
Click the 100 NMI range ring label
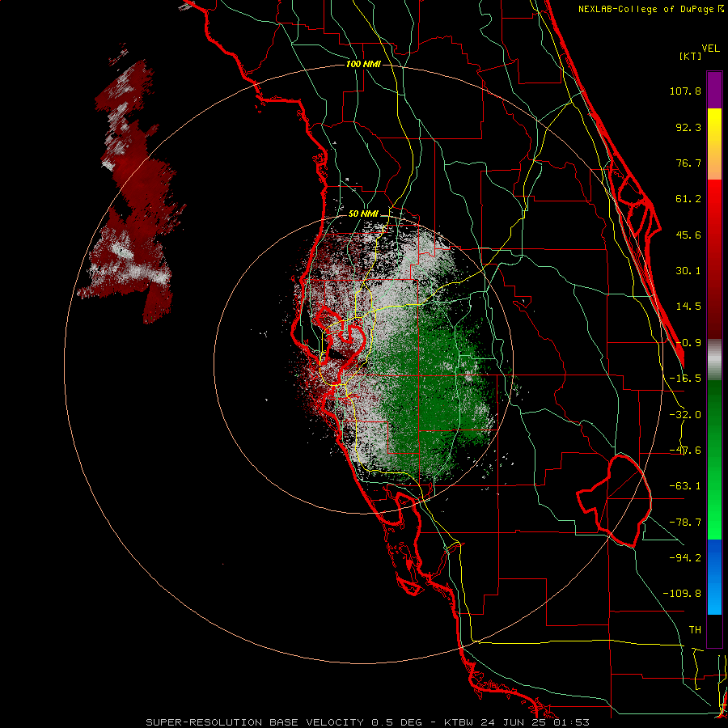[x=363, y=64]
